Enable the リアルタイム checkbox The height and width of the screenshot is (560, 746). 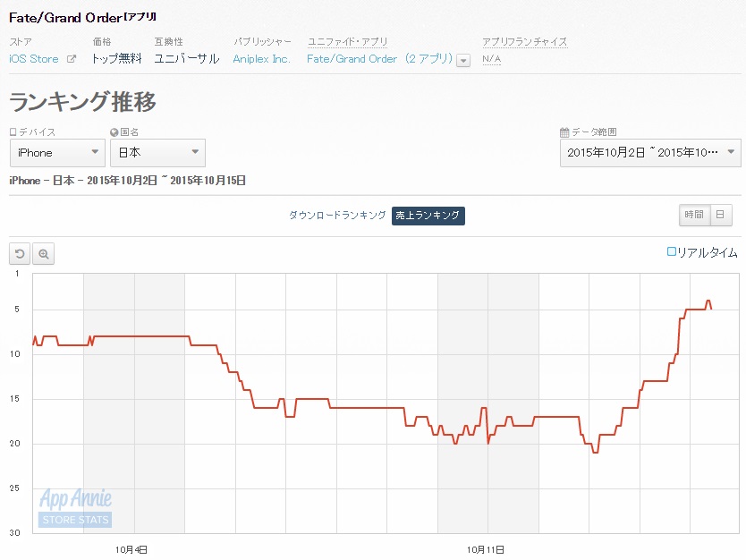671,251
